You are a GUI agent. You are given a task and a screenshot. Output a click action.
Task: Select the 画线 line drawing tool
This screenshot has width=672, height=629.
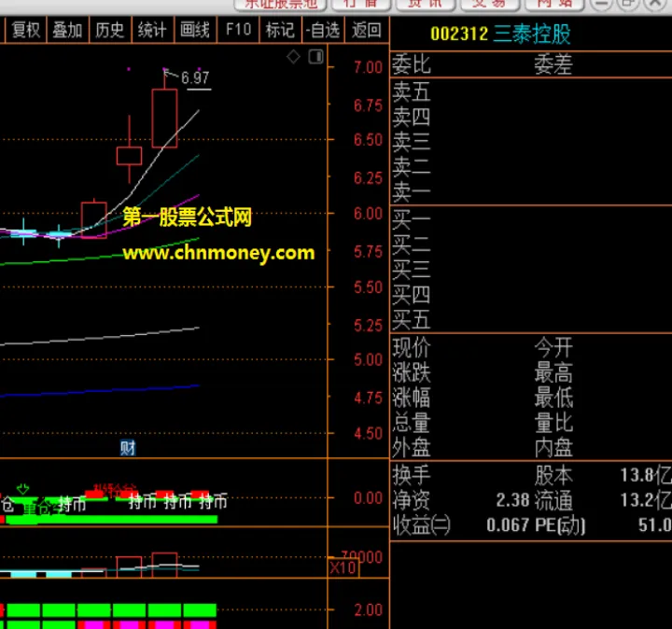coord(195,30)
